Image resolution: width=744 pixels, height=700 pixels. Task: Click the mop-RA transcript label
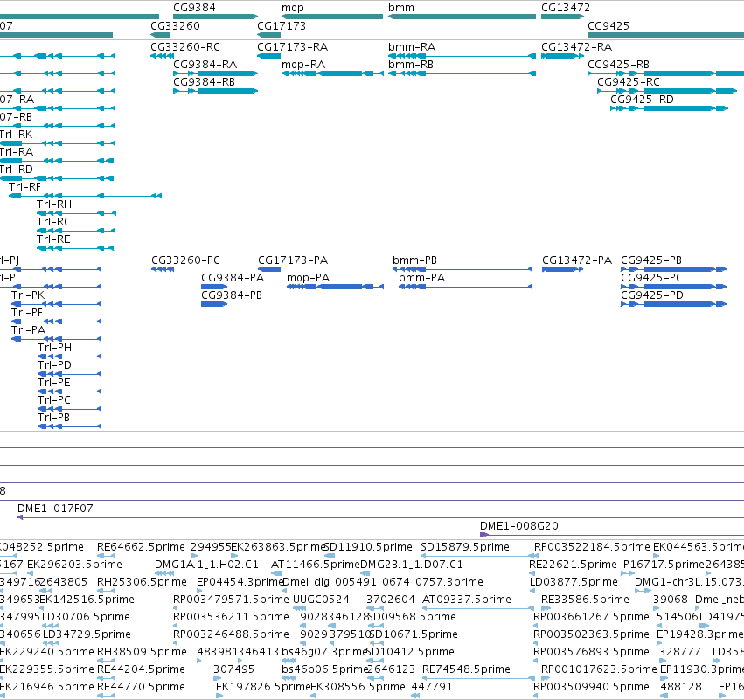303,65
